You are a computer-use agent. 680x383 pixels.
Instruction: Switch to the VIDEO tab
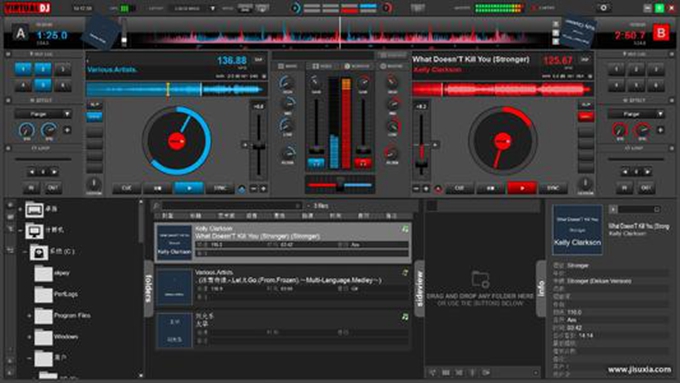(321, 66)
